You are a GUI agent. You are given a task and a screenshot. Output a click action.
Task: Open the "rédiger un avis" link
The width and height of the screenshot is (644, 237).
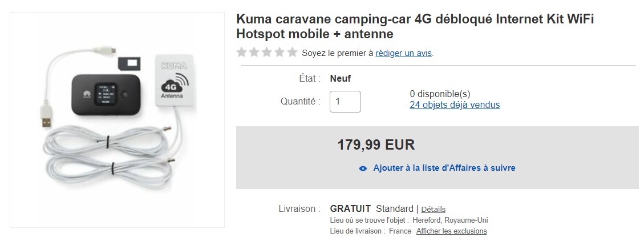point(403,53)
